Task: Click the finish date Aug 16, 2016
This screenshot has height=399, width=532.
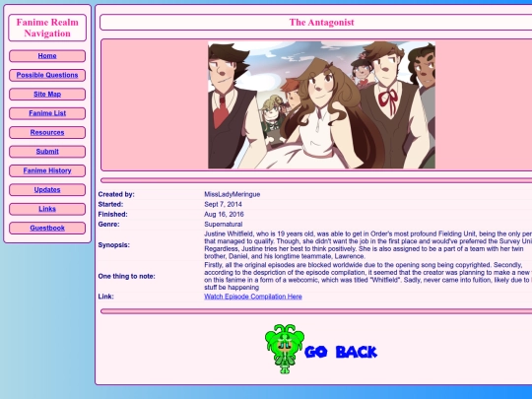Action: click(x=224, y=215)
